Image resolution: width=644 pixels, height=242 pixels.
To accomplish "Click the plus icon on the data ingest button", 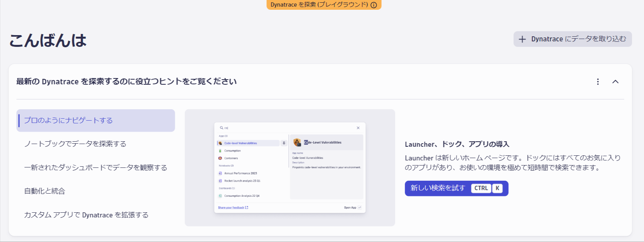I will [x=522, y=39].
